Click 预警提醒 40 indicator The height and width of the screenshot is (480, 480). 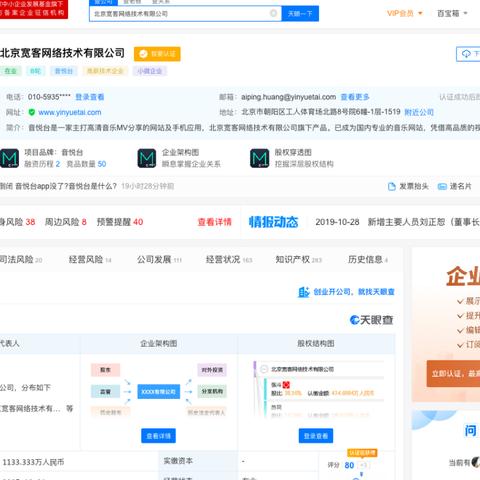coord(120,222)
